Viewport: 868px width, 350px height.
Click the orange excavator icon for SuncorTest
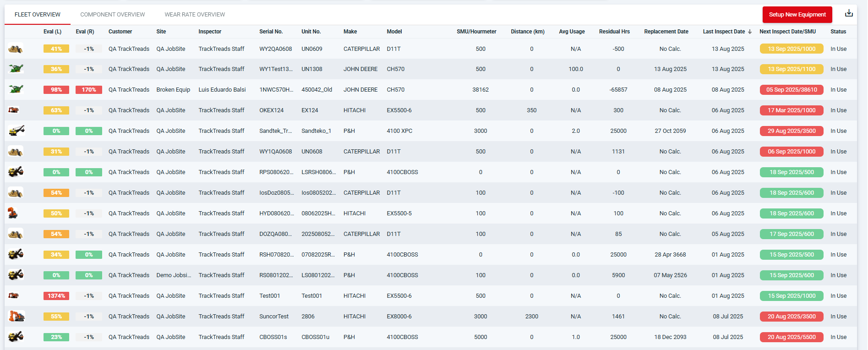(16, 316)
